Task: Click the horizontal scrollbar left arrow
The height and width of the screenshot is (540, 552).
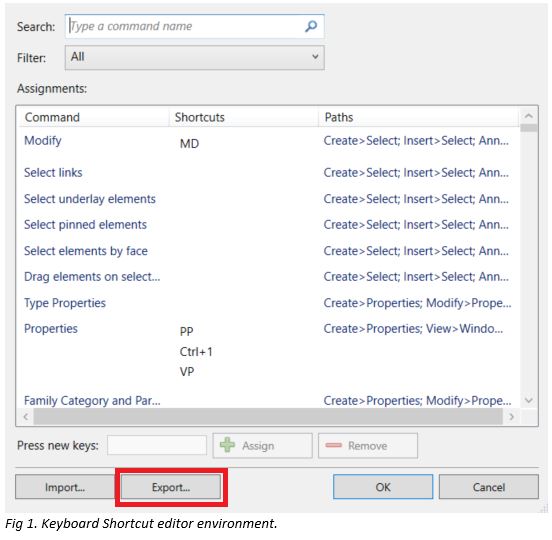Action: point(25,417)
